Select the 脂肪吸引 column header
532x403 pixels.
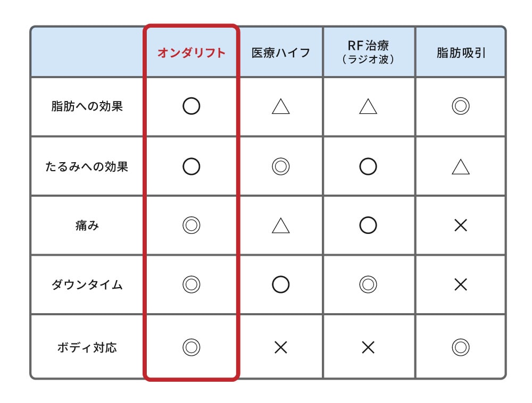pyautogui.click(x=461, y=53)
